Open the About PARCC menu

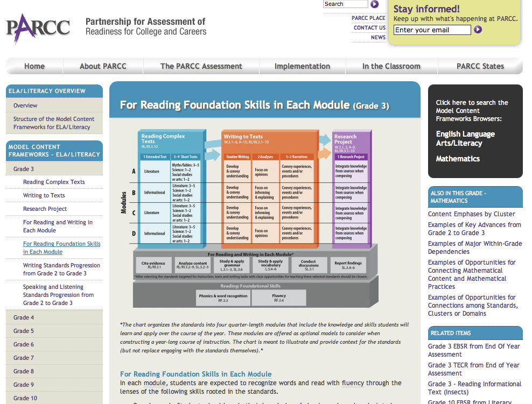[103, 66]
